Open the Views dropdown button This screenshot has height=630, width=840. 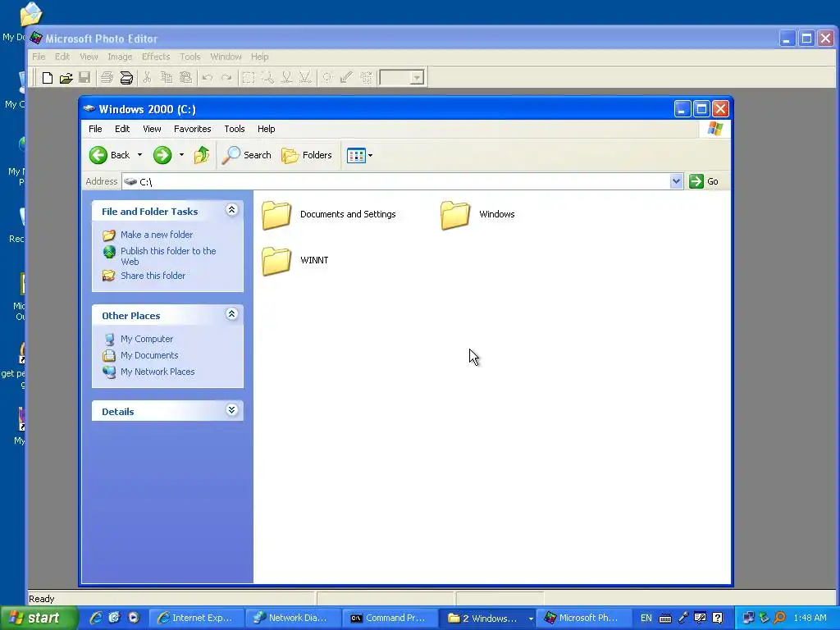[359, 155]
